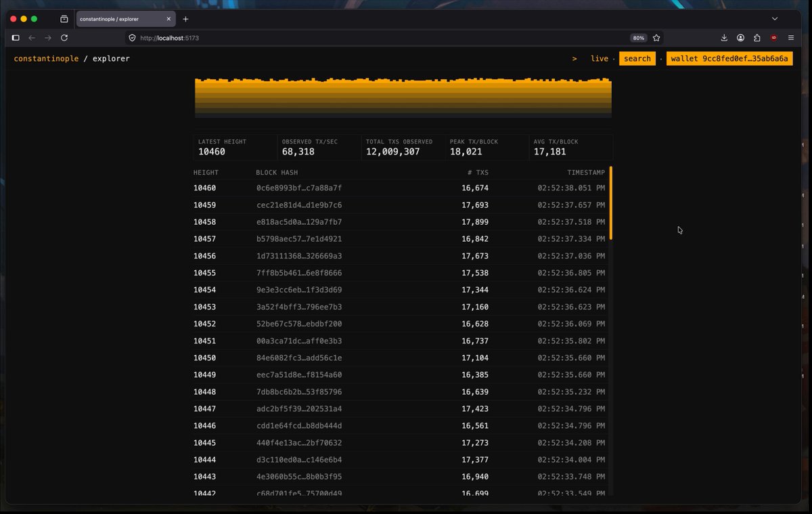This screenshot has width=812, height=514.
Task: Click the orange transactions histogram chart
Action: (403, 98)
